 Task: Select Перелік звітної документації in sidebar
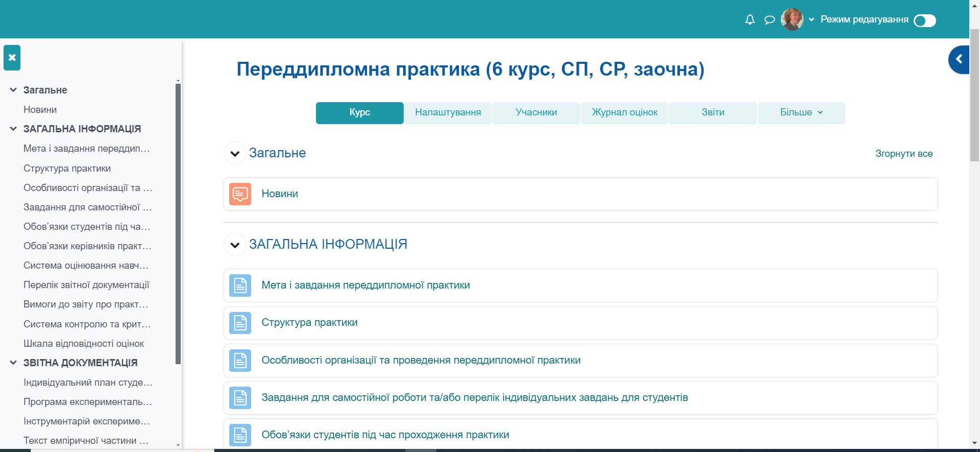pyautogui.click(x=86, y=284)
